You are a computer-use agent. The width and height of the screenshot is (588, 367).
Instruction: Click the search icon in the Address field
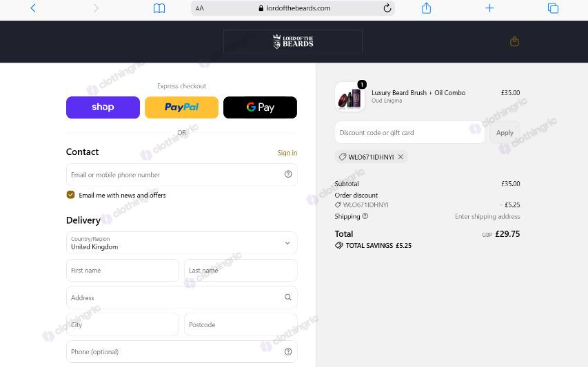[x=288, y=297]
